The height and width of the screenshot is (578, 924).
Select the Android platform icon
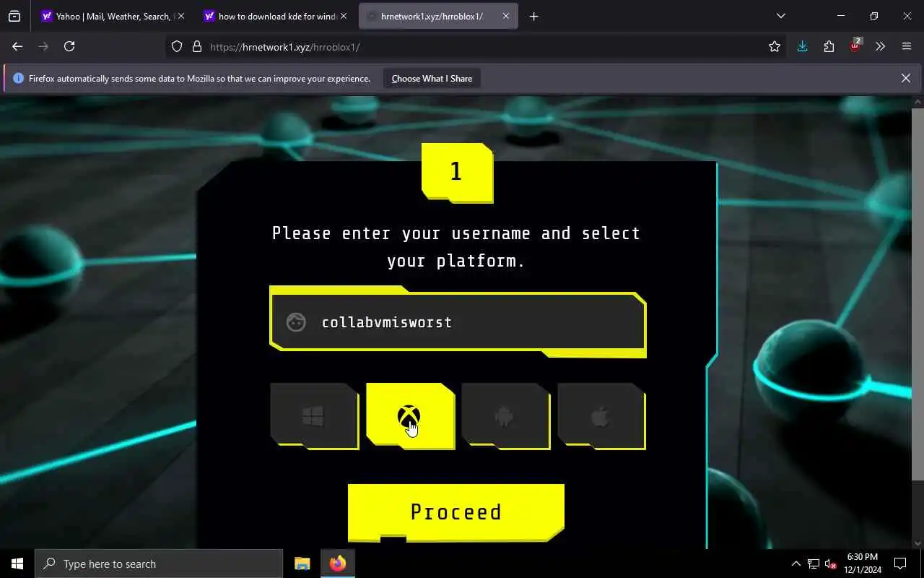505,416
